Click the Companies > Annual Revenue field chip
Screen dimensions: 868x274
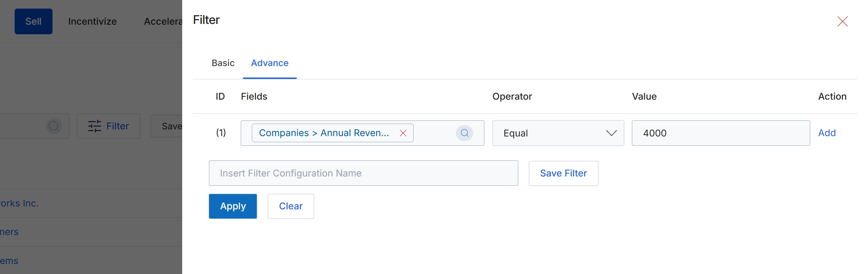[324, 133]
